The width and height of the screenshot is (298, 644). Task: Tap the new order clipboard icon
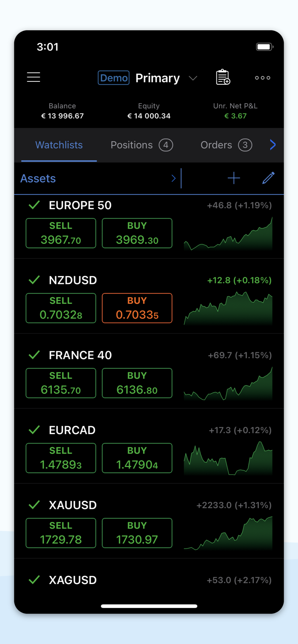tap(223, 77)
